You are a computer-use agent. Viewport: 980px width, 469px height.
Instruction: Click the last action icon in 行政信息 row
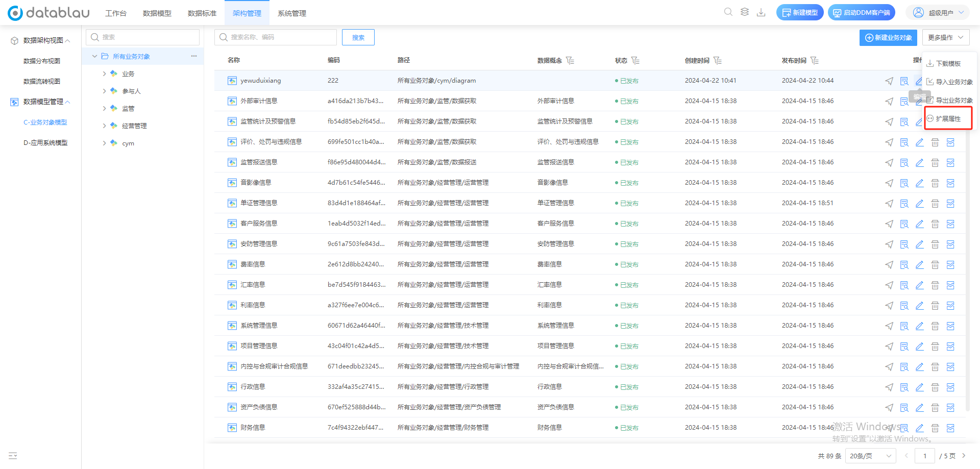[950, 387]
